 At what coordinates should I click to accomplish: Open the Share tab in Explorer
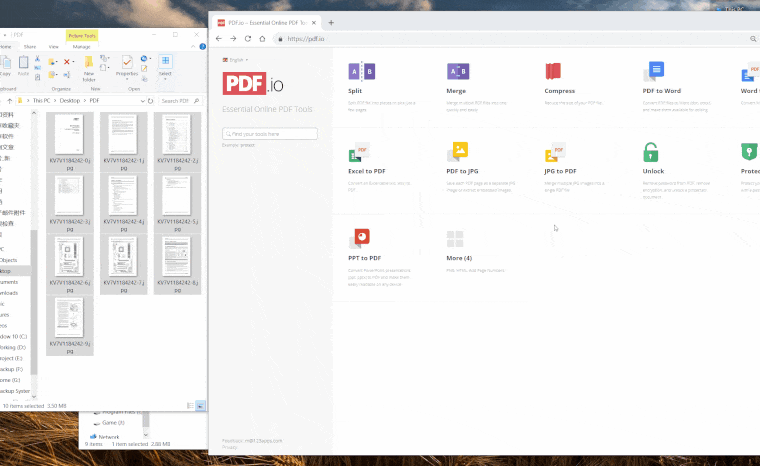click(30, 47)
